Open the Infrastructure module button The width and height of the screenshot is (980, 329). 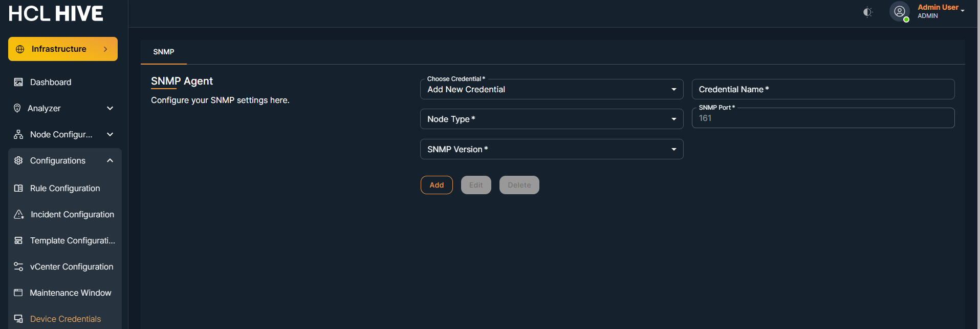pyautogui.click(x=63, y=49)
